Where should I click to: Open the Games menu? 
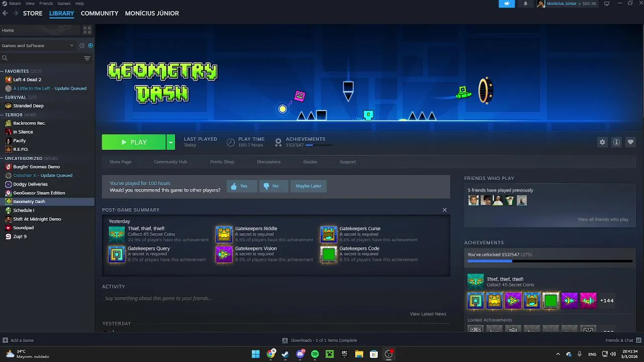pyautogui.click(x=64, y=4)
